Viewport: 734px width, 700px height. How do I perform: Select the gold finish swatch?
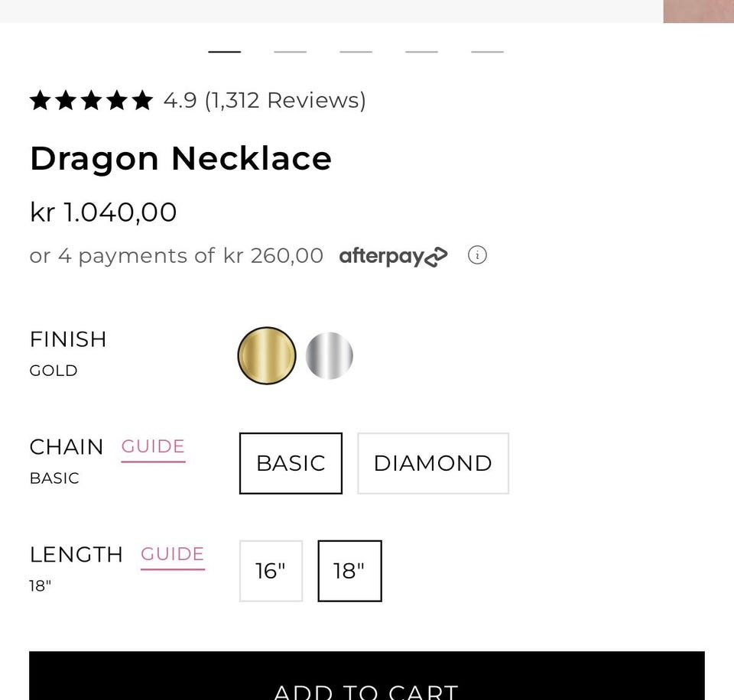(x=266, y=356)
